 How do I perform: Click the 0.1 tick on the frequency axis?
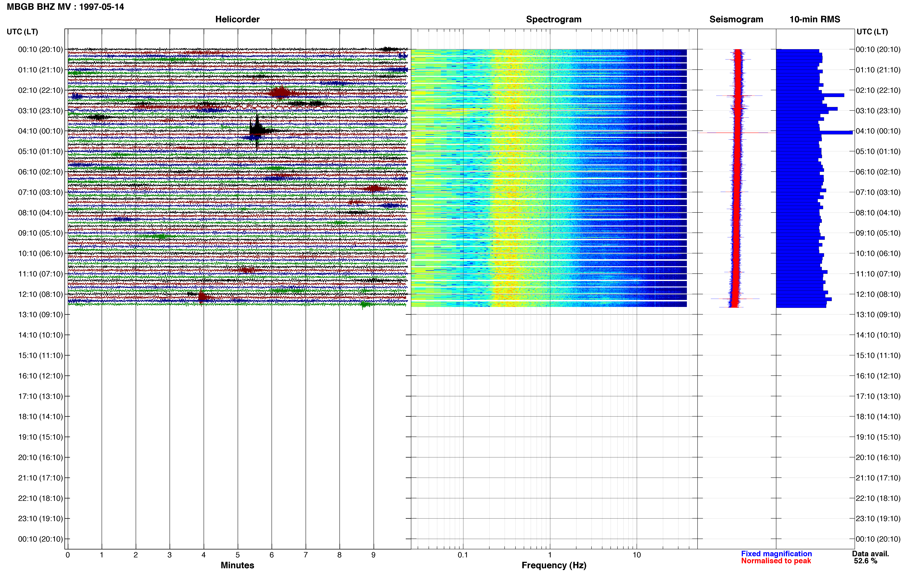click(463, 555)
